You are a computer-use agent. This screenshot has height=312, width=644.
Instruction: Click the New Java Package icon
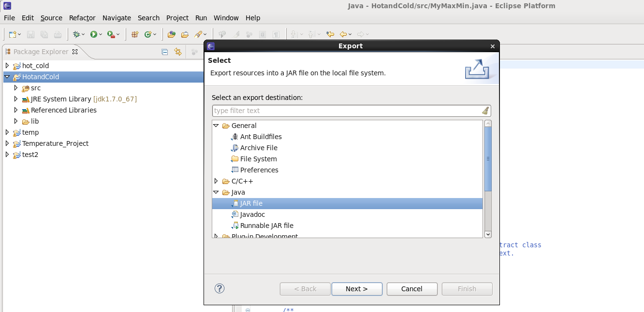135,34
